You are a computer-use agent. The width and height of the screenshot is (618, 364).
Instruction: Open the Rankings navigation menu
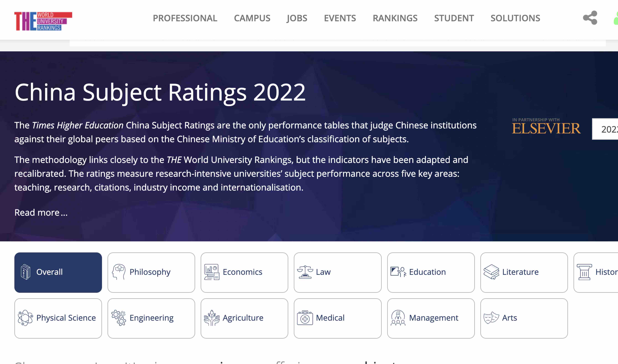tap(395, 18)
